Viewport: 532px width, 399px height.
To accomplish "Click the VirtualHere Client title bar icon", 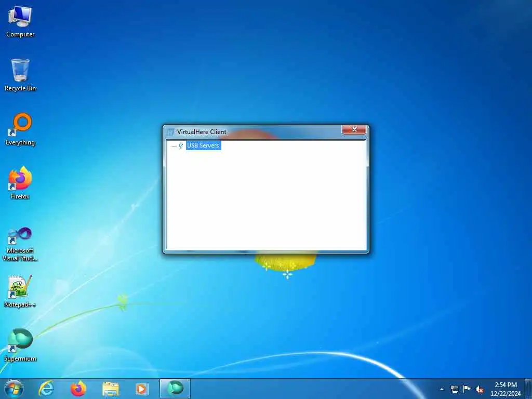I will 170,132.
